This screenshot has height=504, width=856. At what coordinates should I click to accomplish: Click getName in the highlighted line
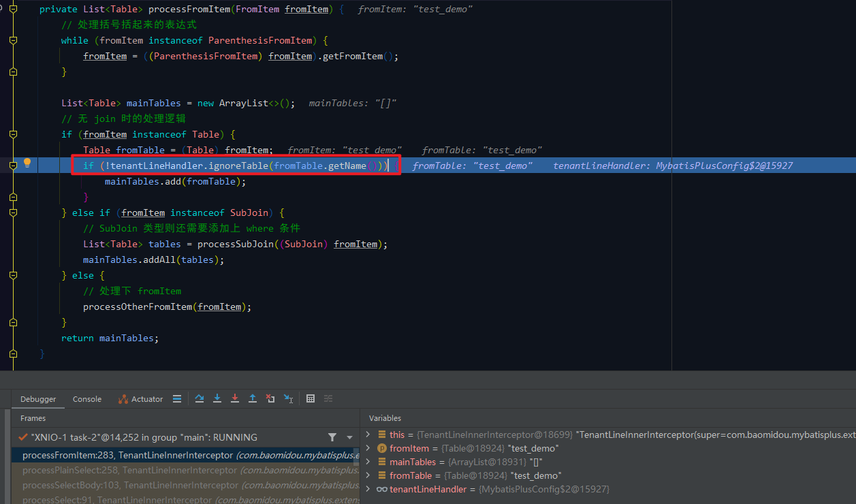pyautogui.click(x=347, y=166)
